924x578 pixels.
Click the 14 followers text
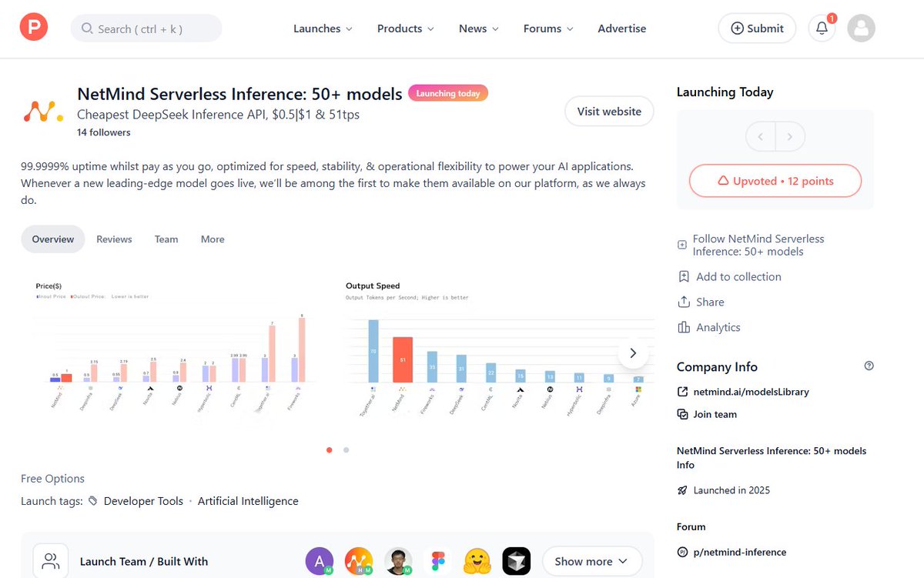point(104,132)
